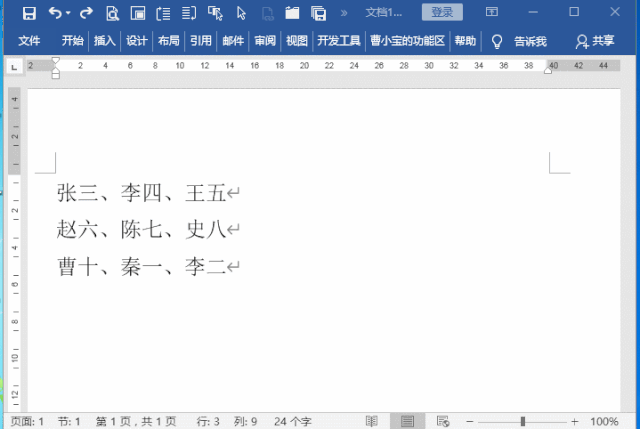
Task: Click the text 赵六、陈七、史八
Action: click(141, 229)
